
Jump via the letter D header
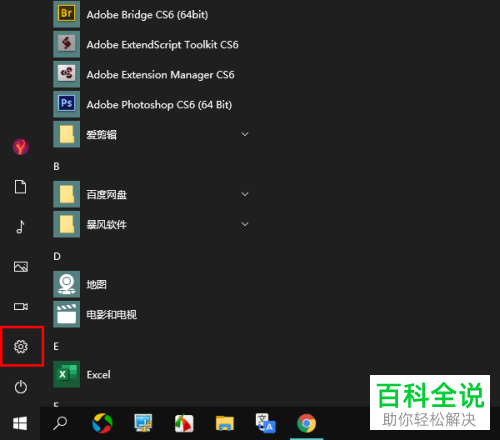pos(57,256)
